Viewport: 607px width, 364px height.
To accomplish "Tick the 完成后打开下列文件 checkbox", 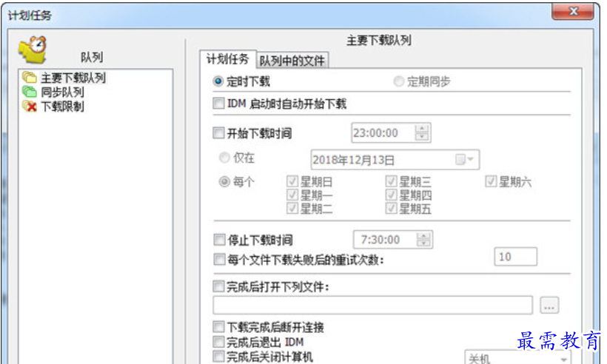I will pyautogui.click(x=218, y=286).
